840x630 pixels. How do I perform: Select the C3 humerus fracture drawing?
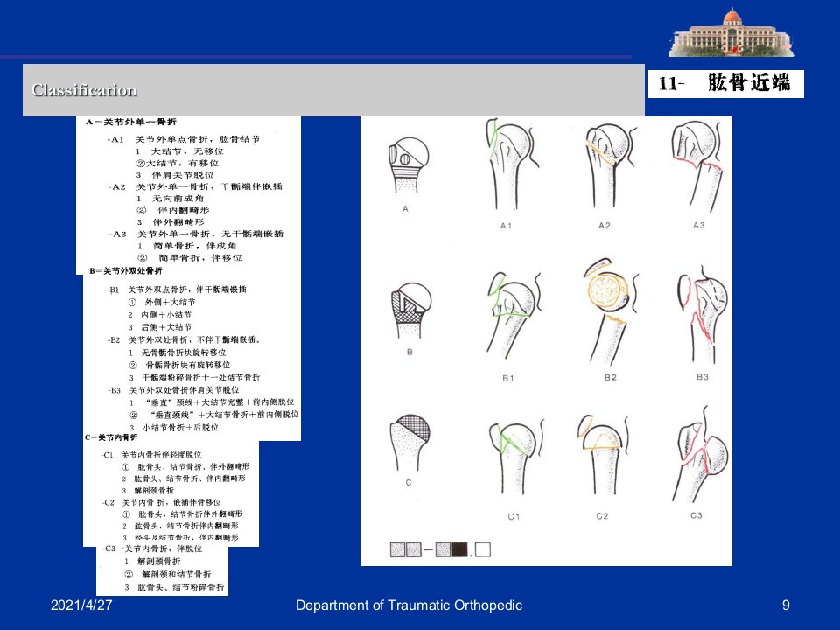coord(701,454)
